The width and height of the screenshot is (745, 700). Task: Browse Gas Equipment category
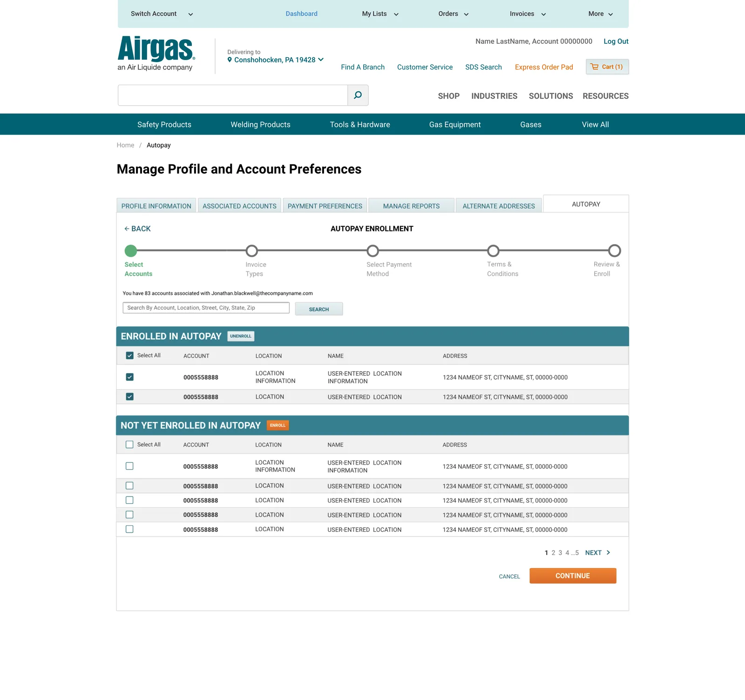click(455, 124)
